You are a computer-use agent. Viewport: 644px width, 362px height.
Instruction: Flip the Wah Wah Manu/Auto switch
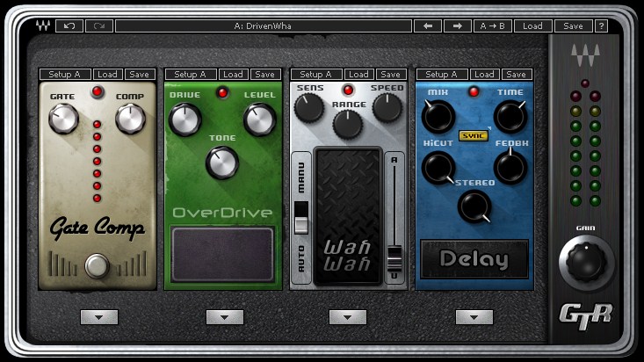pyautogui.click(x=301, y=217)
